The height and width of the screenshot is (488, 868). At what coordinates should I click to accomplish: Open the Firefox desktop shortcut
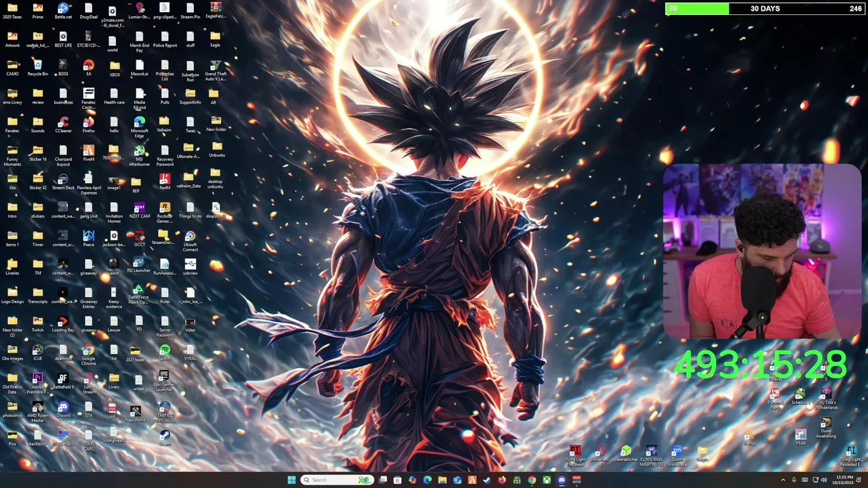[88, 125]
